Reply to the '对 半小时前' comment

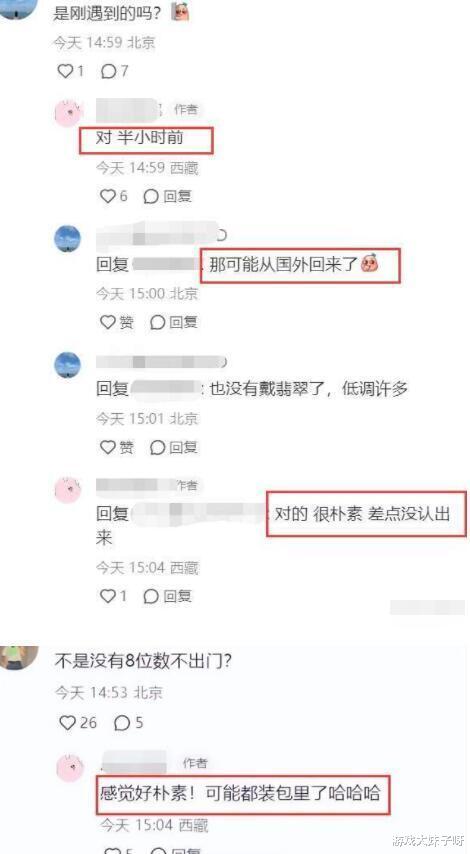point(168,196)
